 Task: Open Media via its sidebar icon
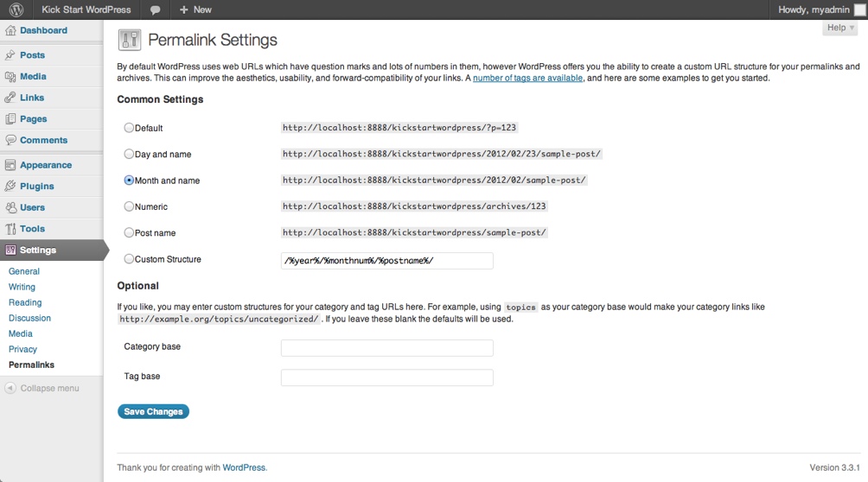click(x=10, y=77)
